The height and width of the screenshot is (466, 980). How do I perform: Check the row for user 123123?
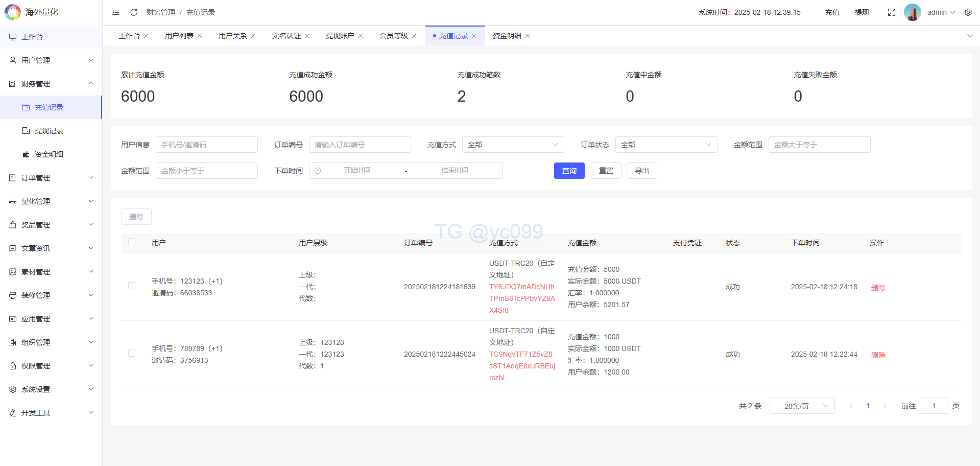[x=132, y=286]
